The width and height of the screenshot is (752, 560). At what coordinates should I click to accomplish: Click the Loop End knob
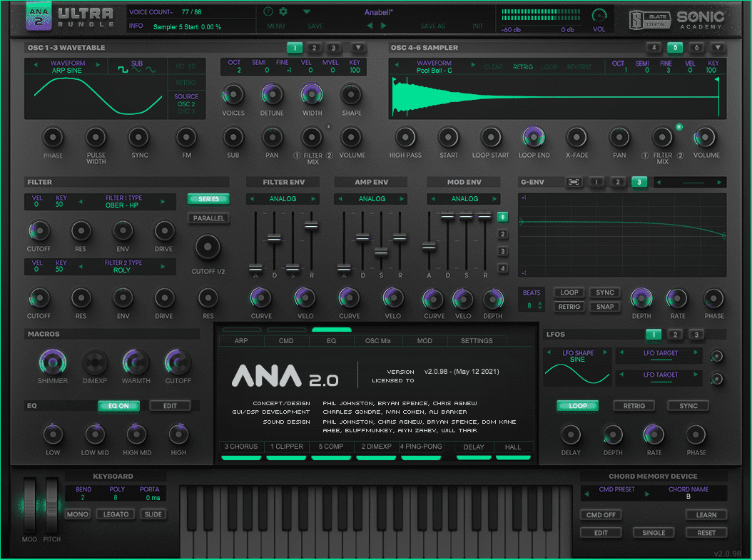click(534, 137)
